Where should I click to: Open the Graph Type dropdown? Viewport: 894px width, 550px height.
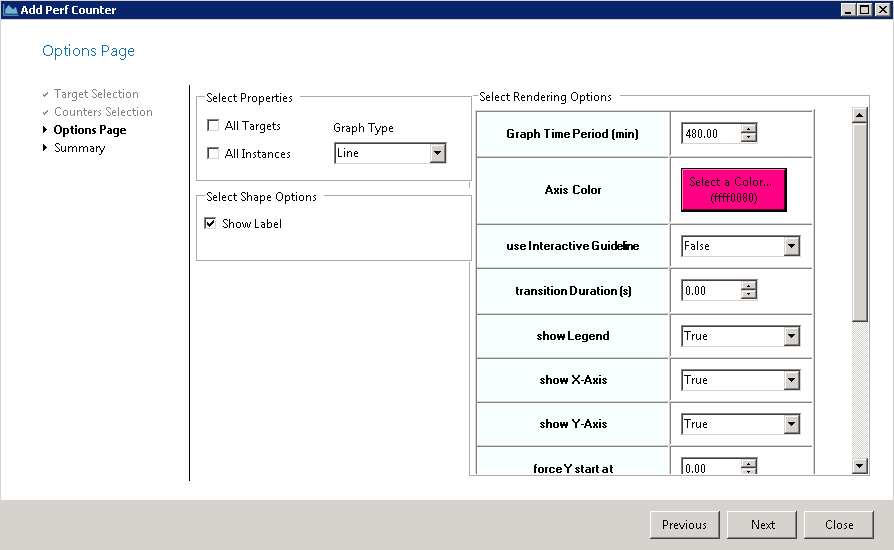pos(437,153)
